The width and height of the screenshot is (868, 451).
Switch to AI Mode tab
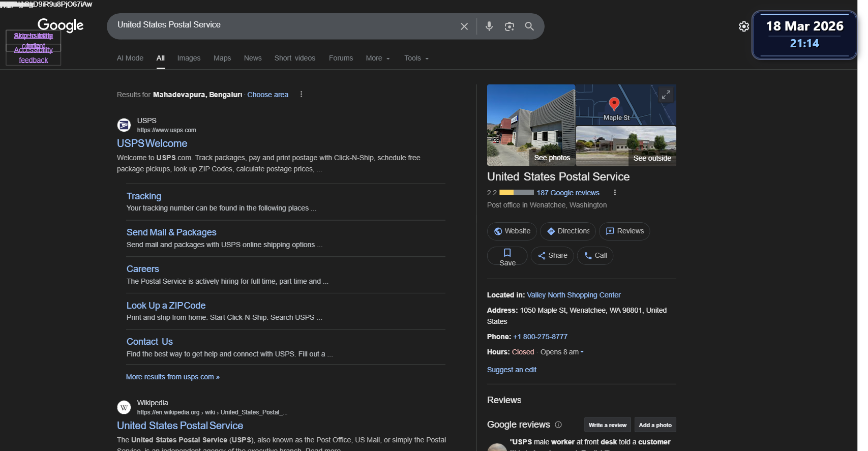tap(130, 58)
